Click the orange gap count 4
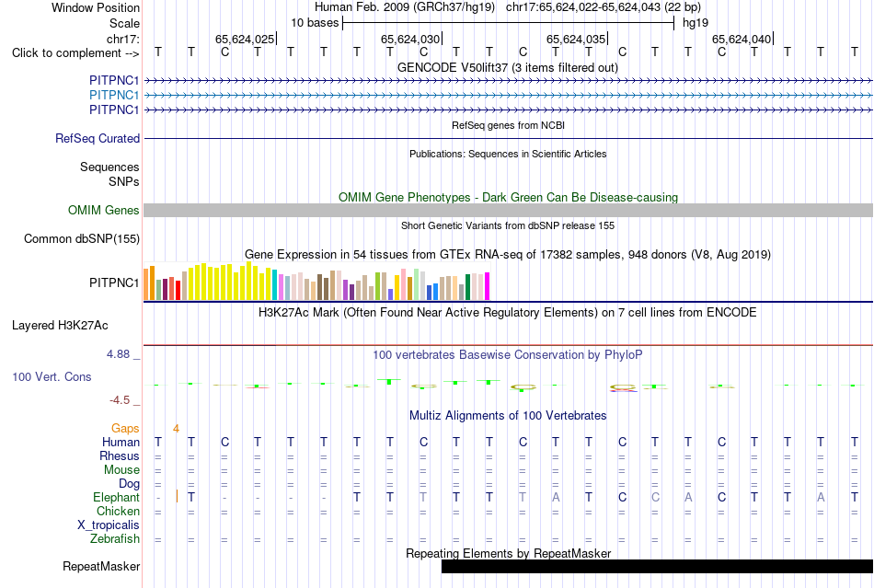The width and height of the screenshot is (874, 588). pyautogui.click(x=176, y=429)
